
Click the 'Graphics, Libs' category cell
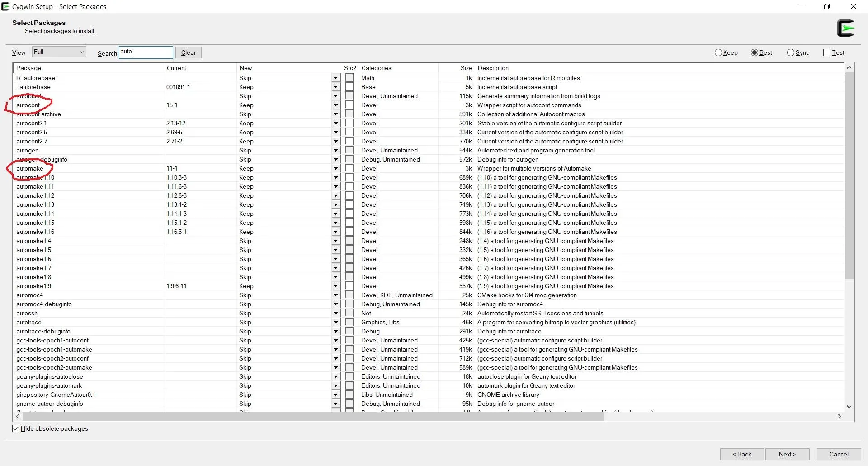pos(380,322)
